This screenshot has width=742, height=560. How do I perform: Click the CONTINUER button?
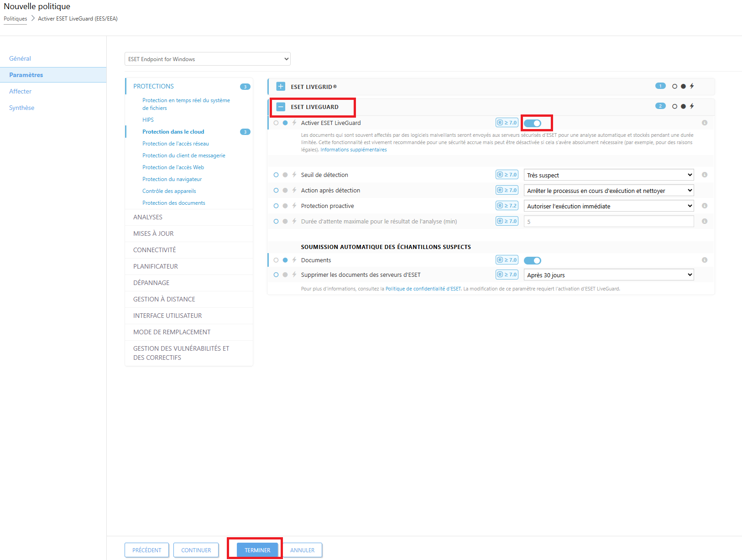pos(196,550)
